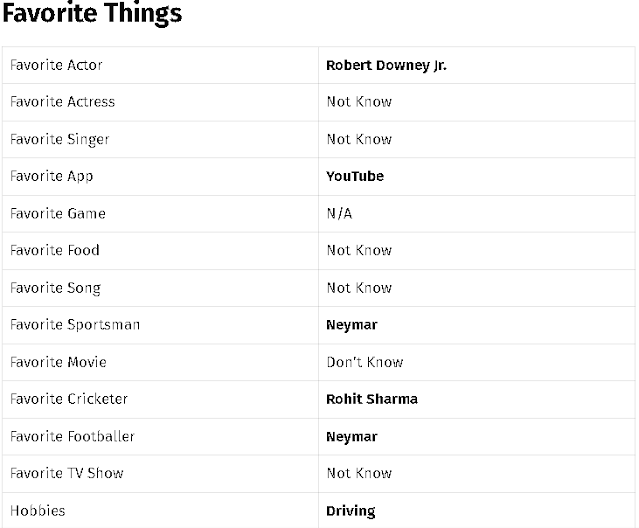Click the Favorite TV Show label
The image size is (639, 528).
pos(67,473)
